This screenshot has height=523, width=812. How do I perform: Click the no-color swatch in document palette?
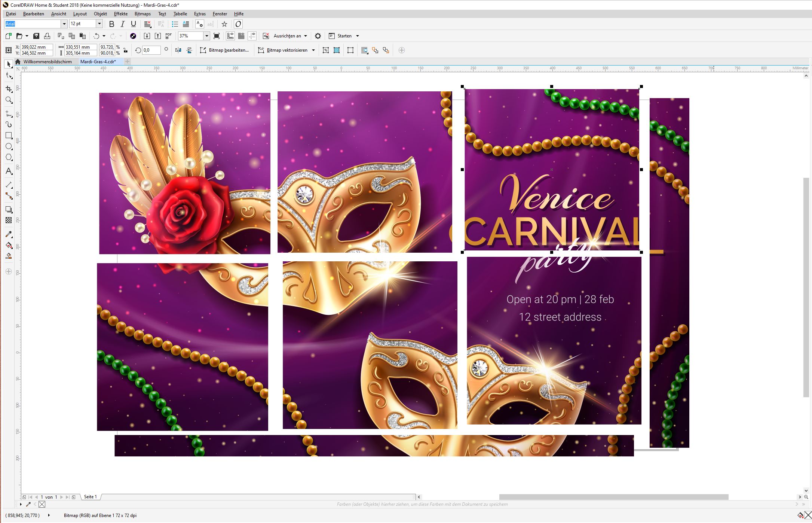(x=42, y=504)
